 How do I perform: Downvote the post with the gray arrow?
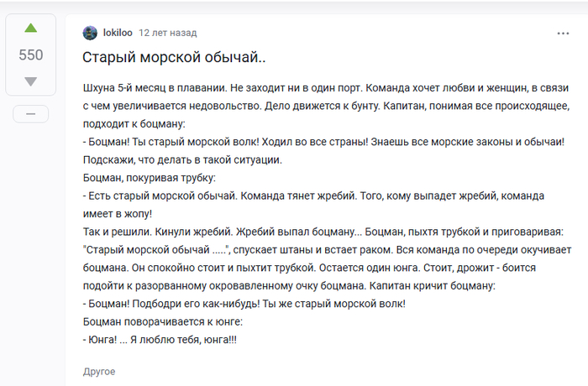coord(31,81)
